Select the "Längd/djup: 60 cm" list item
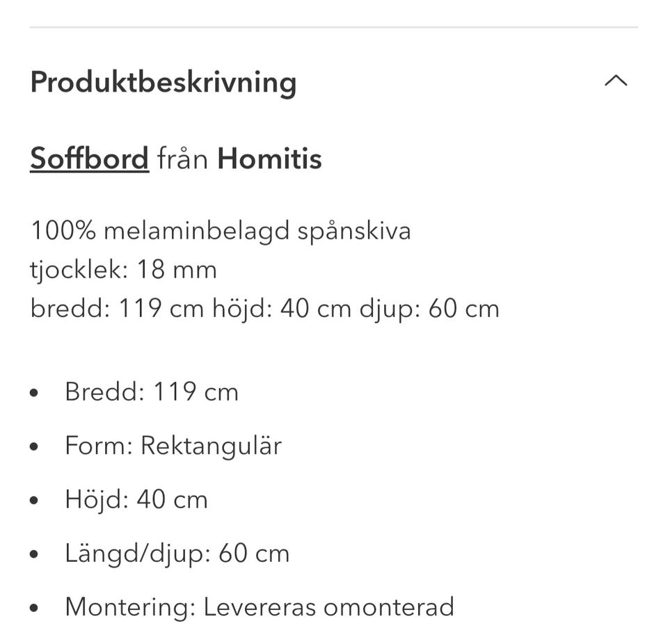 [x=177, y=554]
